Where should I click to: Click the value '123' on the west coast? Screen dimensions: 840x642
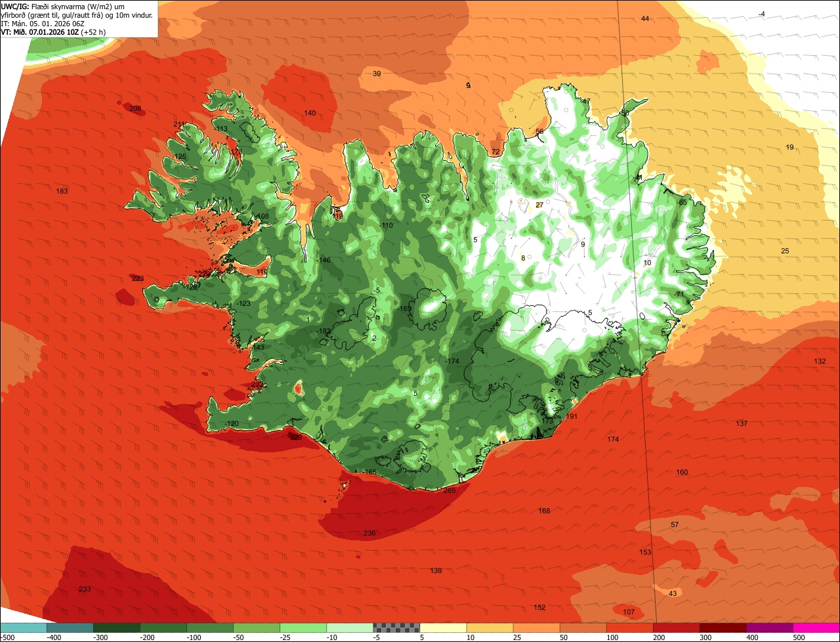(x=245, y=303)
